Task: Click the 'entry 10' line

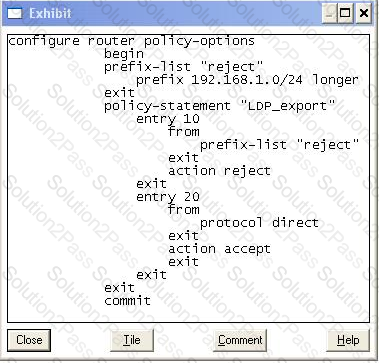Action: 168,119
